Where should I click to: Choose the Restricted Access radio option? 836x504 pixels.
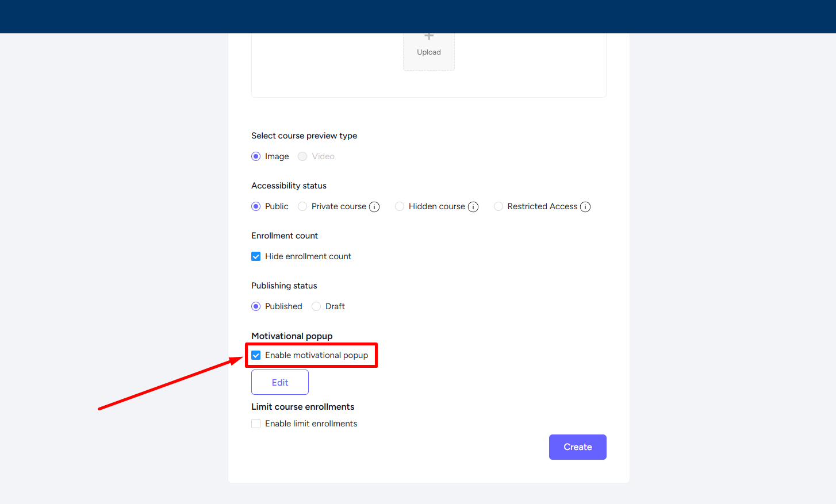498,206
